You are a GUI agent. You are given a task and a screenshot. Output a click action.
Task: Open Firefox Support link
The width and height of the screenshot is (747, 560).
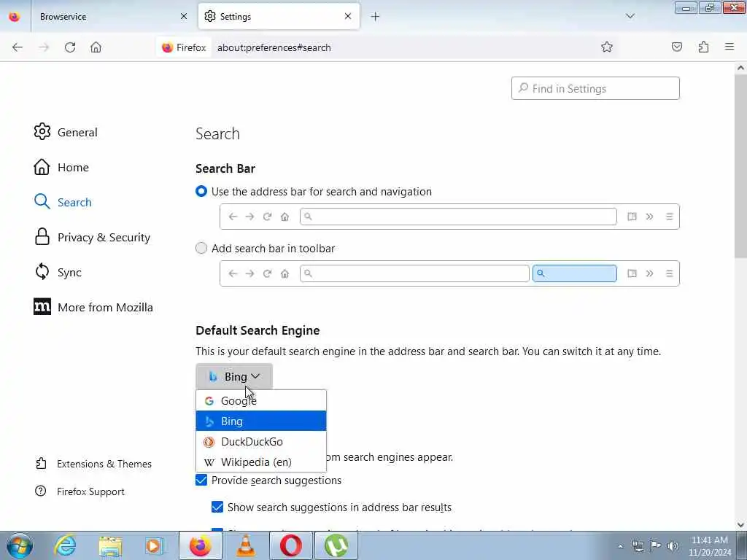pyautogui.click(x=80, y=491)
